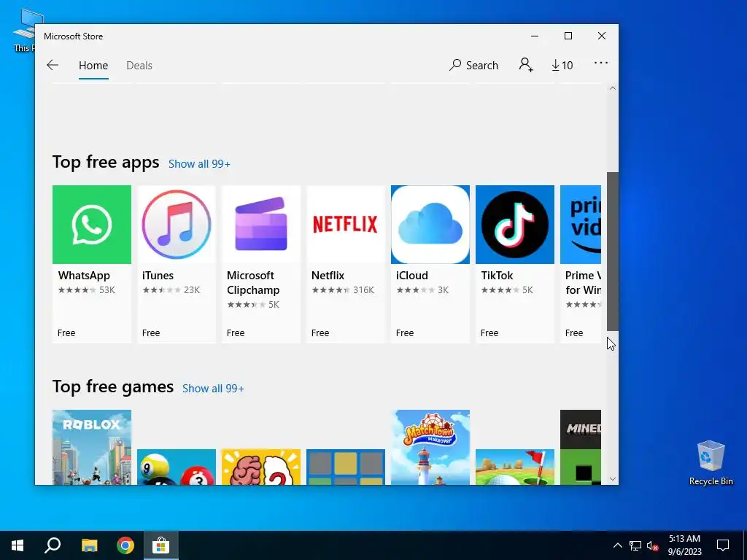Click the sign-in account icon
The image size is (747, 560).
[x=526, y=65]
